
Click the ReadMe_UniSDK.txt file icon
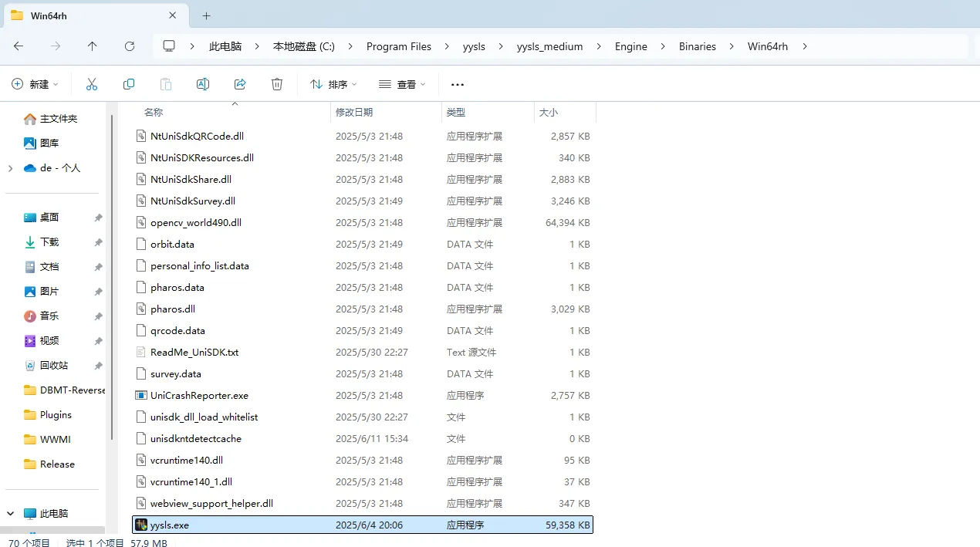coord(141,352)
